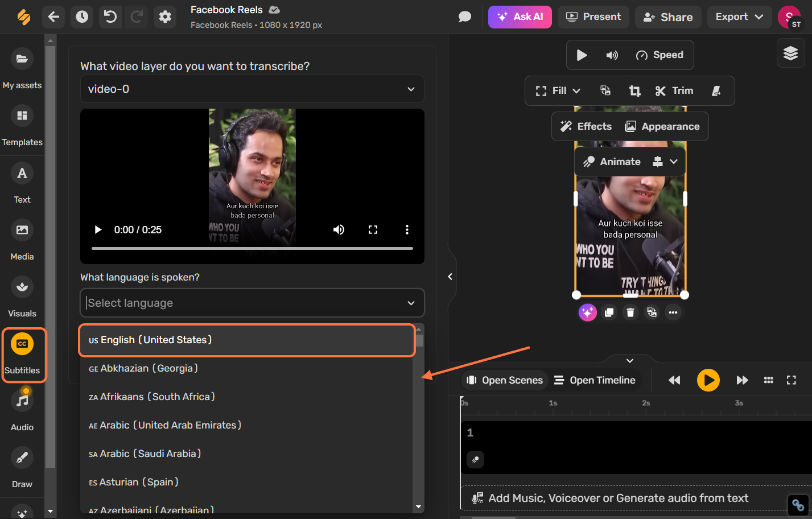Screen dimensions: 812x519
Task: Play the timeline with yellow play button
Action: click(708, 380)
